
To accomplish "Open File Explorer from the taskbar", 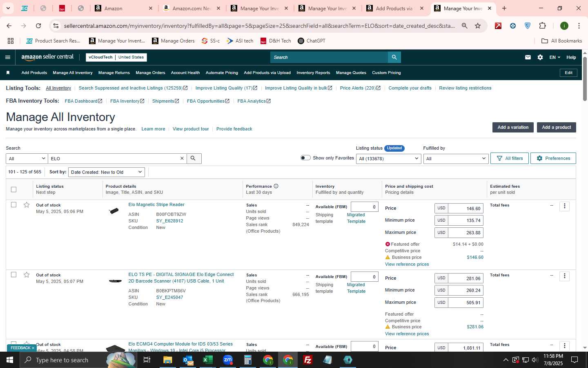I will click(168, 360).
